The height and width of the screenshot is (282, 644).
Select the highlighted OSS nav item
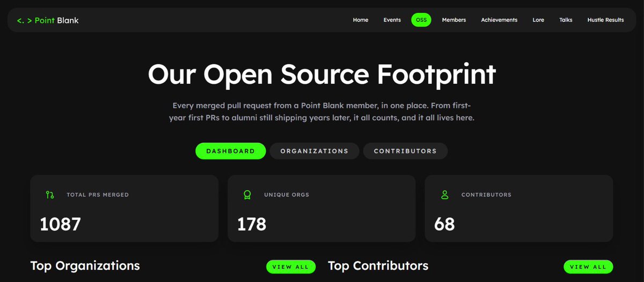(421, 20)
